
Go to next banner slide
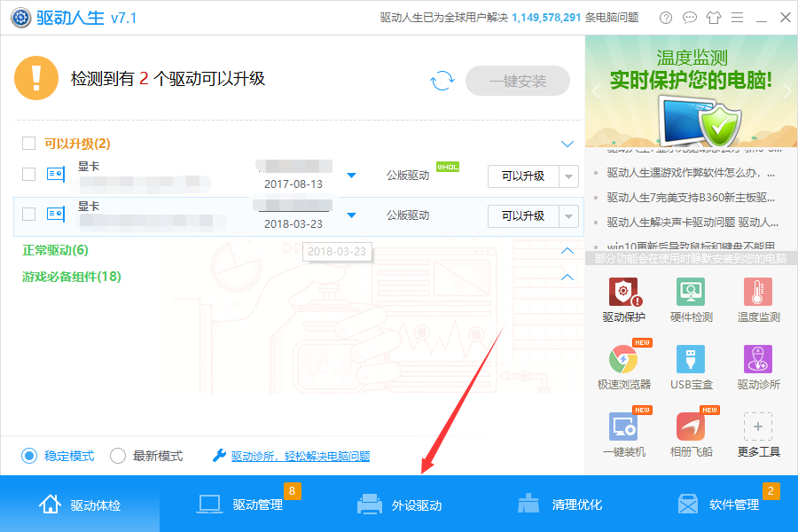[787, 91]
